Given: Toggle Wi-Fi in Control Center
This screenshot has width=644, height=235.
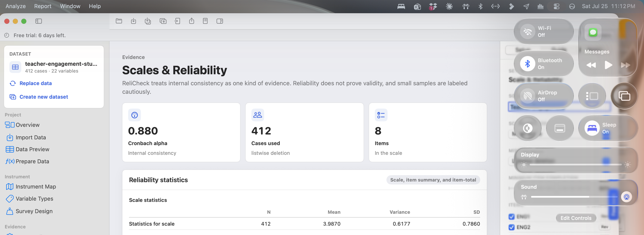Looking at the screenshot, I should point(527,32).
